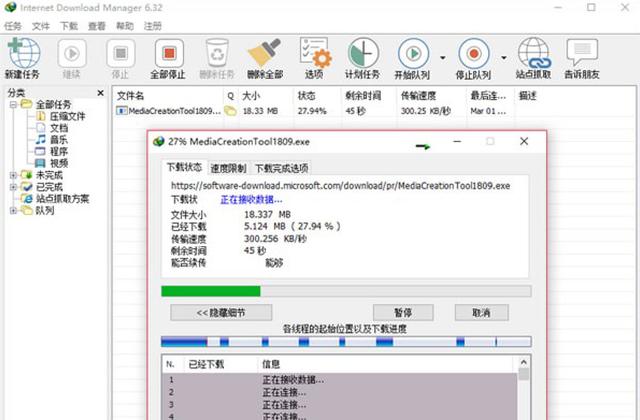Cancel the download with 取消
Viewport: 640px width, 420px height.
482,313
